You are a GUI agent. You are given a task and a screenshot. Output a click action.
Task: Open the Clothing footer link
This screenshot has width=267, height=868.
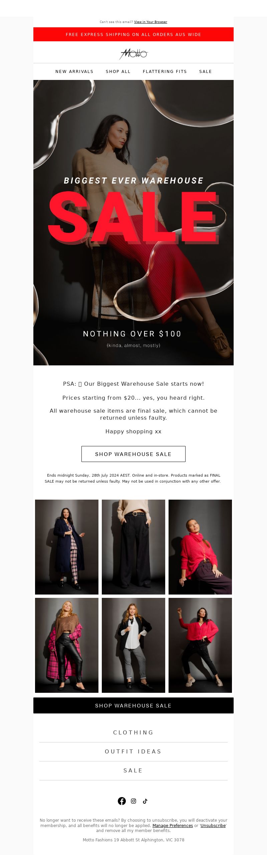pos(133,732)
